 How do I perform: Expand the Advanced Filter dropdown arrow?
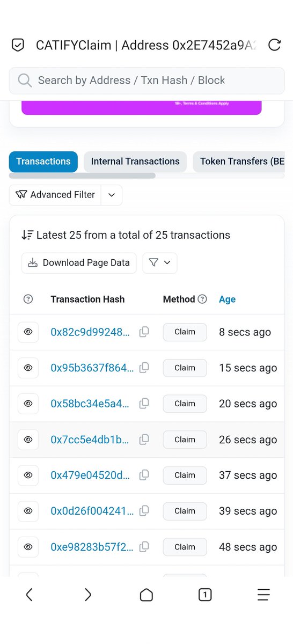(x=112, y=195)
